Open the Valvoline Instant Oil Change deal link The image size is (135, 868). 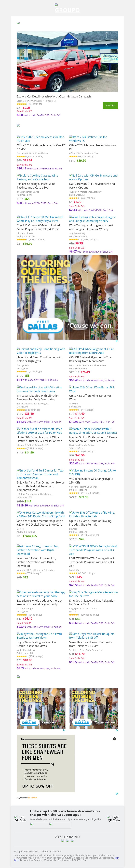pyautogui.click(x=92, y=472)
